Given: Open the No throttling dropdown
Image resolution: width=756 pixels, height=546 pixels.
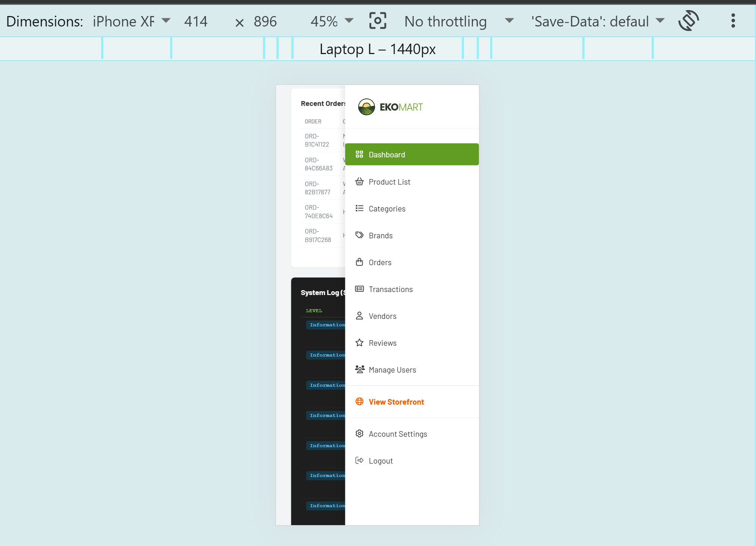Looking at the screenshot, I should click(x=459, y=21).
